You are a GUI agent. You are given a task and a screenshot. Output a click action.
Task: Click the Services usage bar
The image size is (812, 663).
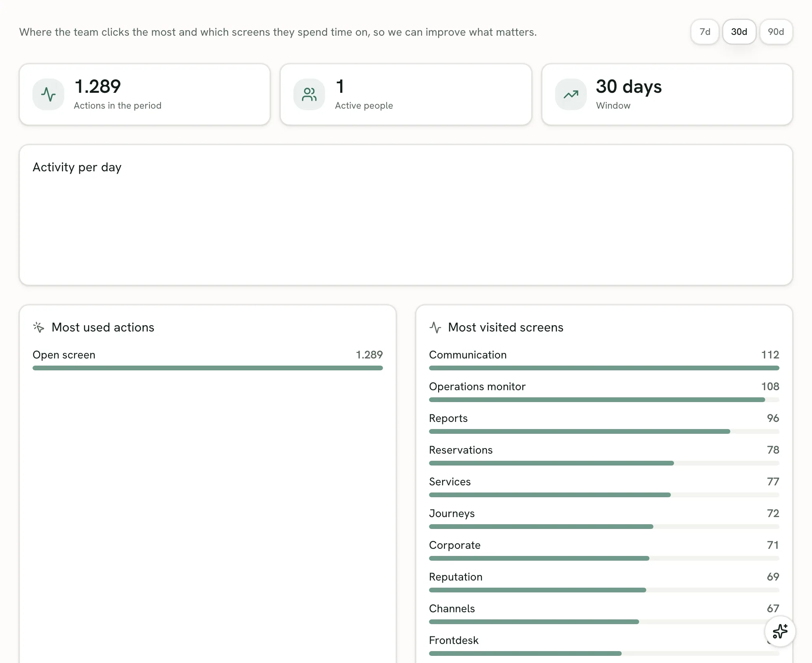(x=604, y=495)
